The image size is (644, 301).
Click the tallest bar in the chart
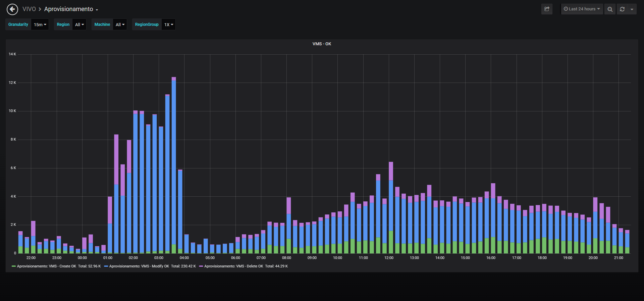(174, 165)
